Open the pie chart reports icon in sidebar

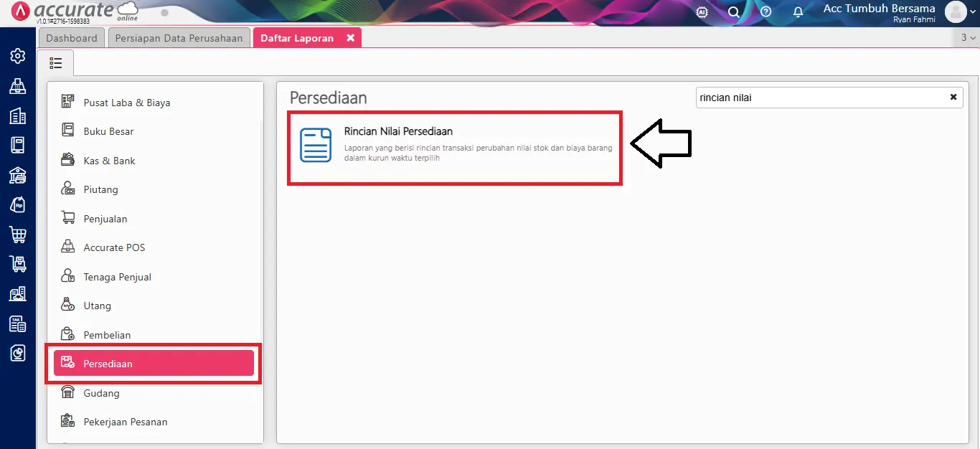17,353
